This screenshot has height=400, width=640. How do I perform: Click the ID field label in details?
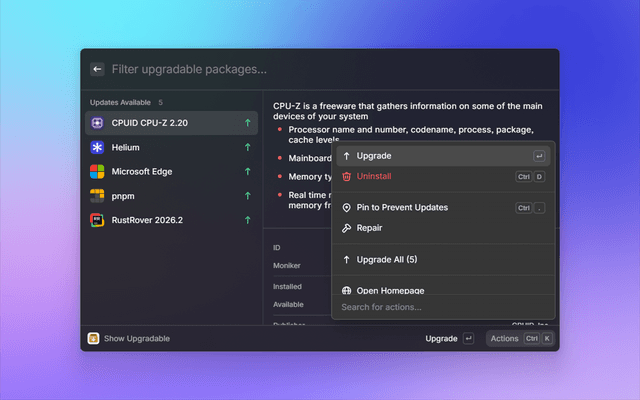276,247
